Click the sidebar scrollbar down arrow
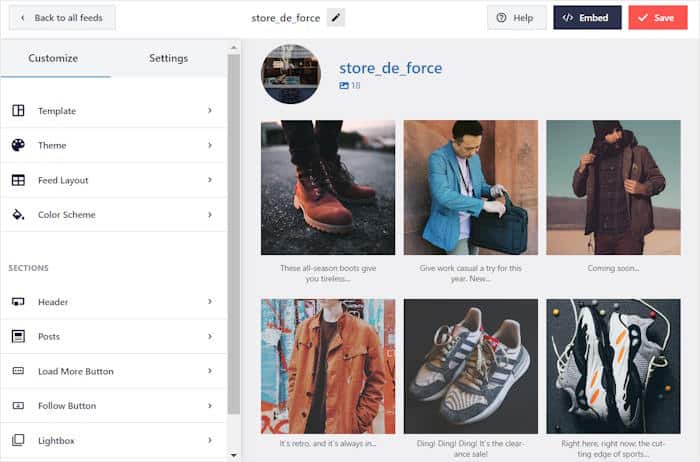This screenshot has width=700, height=462. (233, 455)
